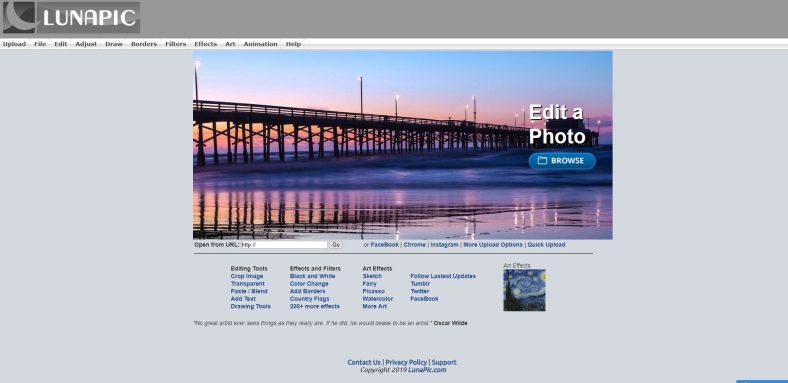Image resolution: width=788 pixels, height=383 pixels.
Task: Open the Instagram upload link
Action: point(444,245)
